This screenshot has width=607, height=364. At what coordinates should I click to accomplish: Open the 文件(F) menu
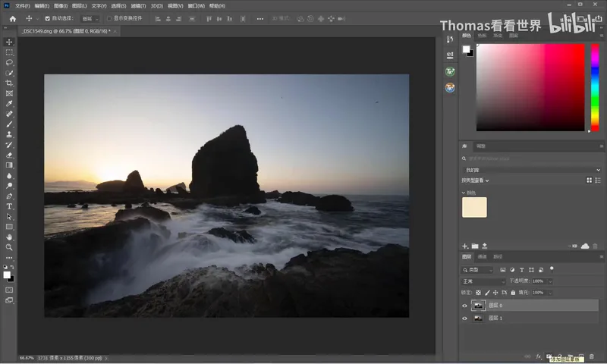(23, 6)
